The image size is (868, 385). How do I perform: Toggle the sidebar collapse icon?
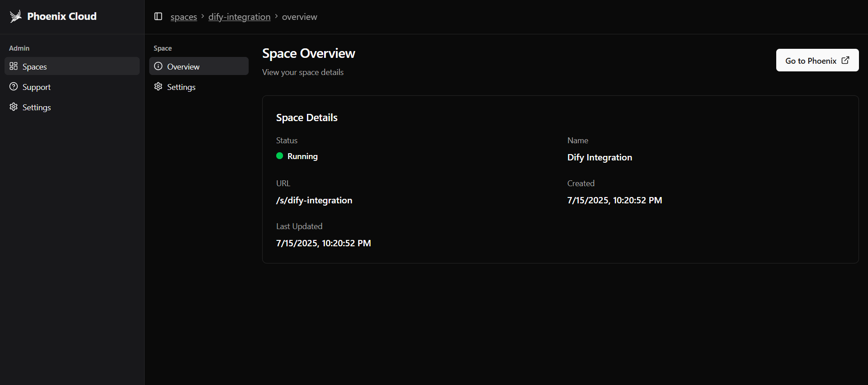tap(158, 16)
